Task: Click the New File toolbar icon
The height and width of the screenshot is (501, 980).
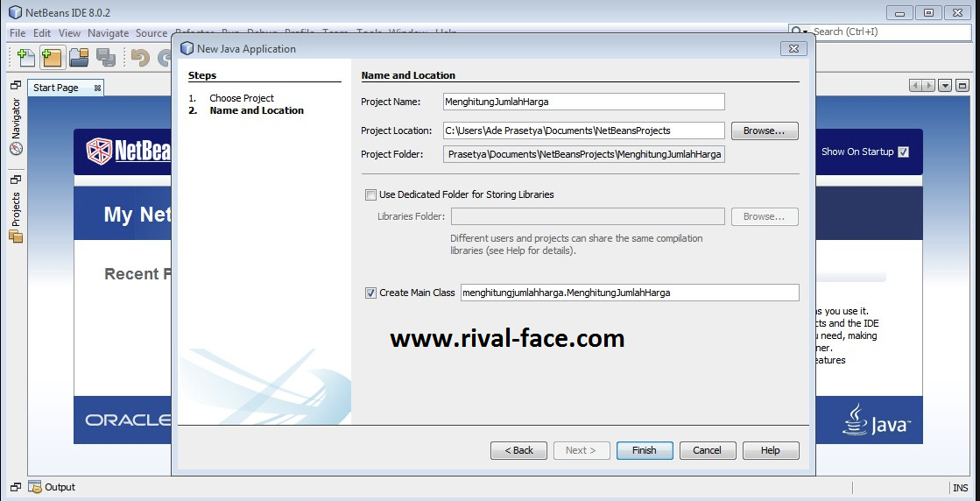Action: point(26,58)
